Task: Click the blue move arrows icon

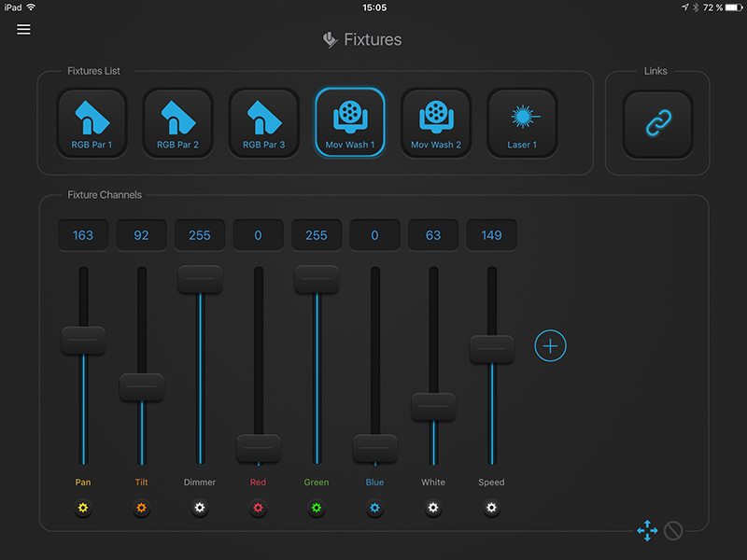Action: [x=646, y=530]
